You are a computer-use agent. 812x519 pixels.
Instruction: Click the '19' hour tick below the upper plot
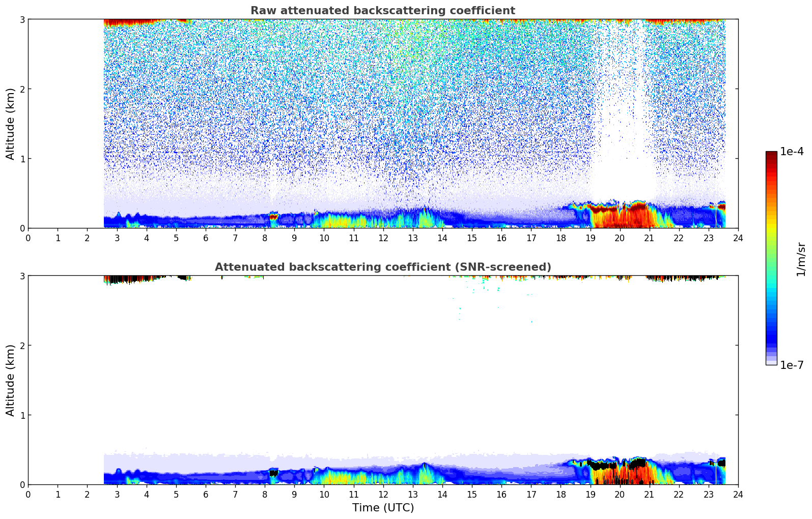point(590,238)
